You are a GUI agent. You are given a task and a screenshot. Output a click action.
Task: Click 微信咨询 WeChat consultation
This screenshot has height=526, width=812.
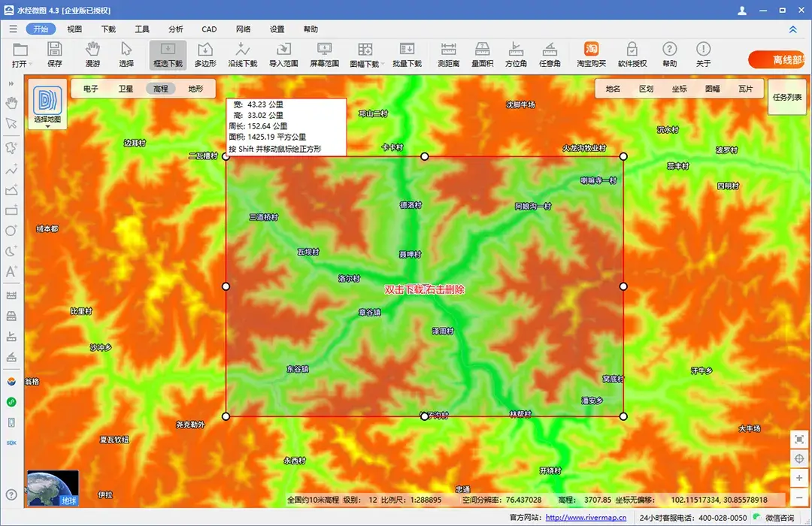(x=774, y=517)
